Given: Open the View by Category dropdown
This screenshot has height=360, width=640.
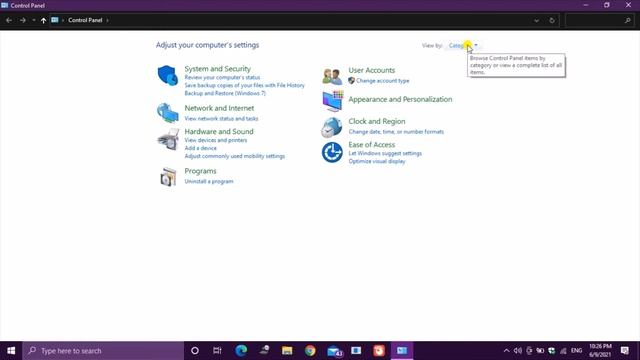Looking at the screenshot, I should pos(463,45).
